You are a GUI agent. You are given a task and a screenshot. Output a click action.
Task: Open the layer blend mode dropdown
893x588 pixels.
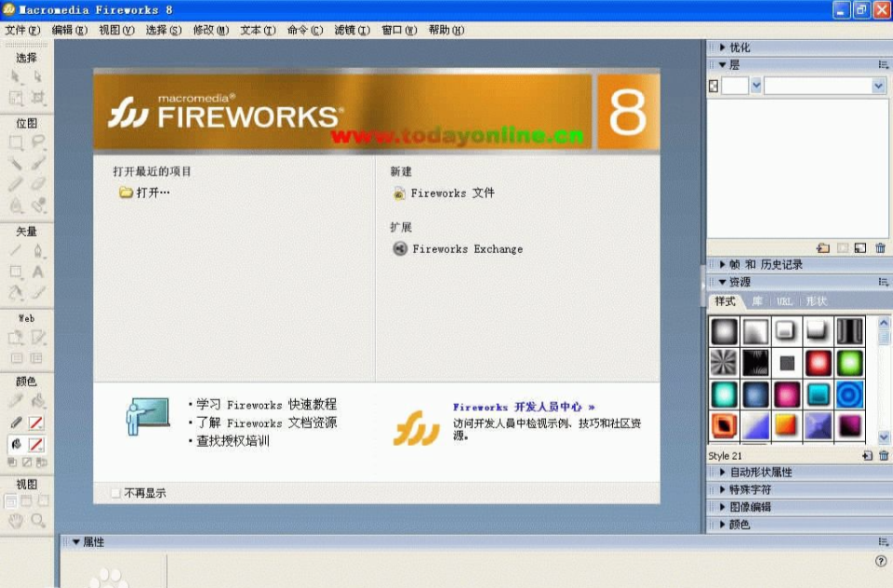point(878,86)
